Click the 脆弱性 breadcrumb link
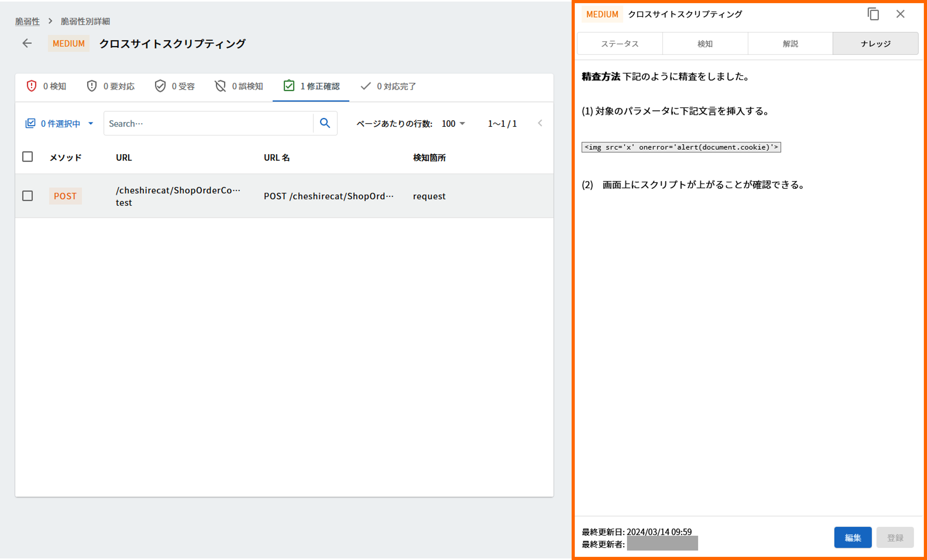The image size is (927, 560). tap(27, 21)
